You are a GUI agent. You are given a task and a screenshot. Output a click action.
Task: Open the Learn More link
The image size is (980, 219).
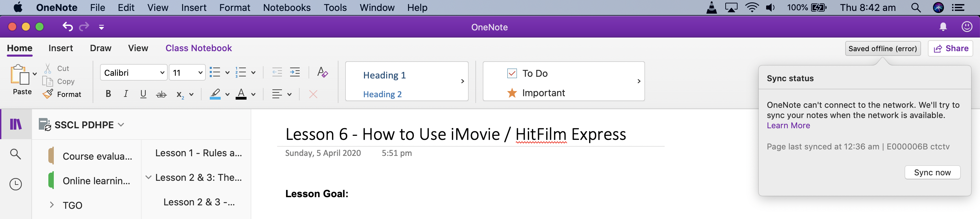point(788,125)
